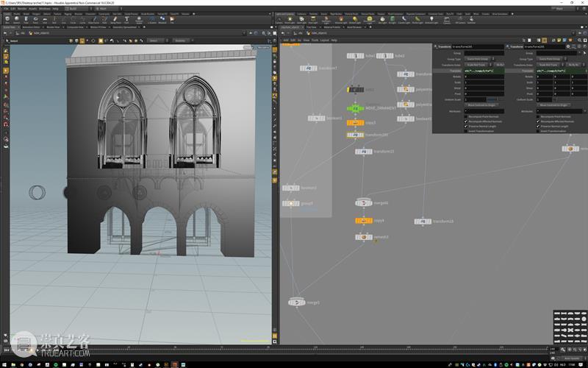Click the orange copy4 node
This screenshot has height=368, width=588.
[x=364, y=220]
